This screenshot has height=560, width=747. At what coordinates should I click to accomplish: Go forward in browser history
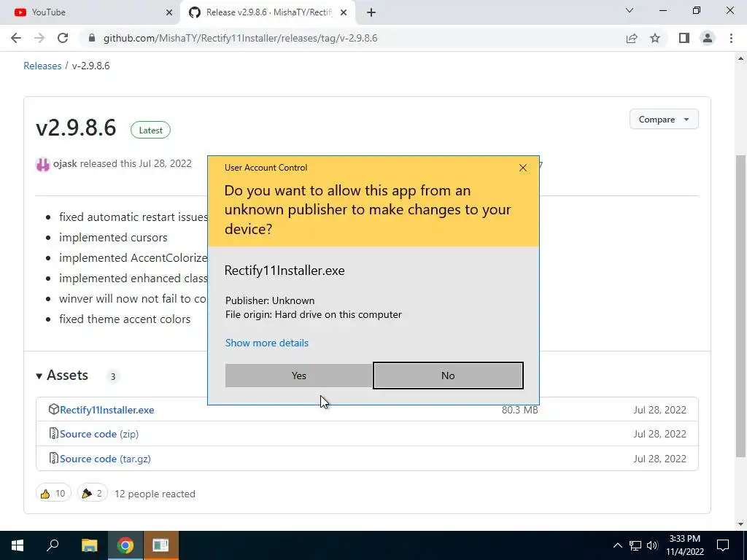click(39, 38)
